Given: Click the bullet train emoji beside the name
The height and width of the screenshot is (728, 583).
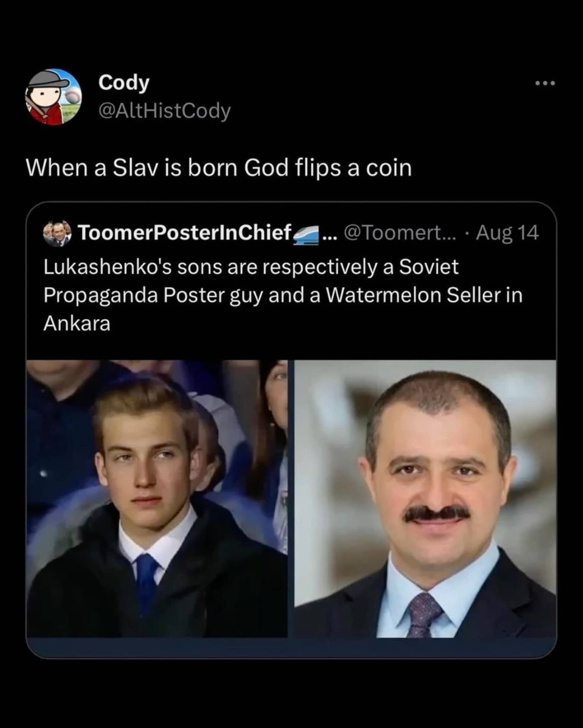Looking at the screenshot, I should [x=307, y=235].
